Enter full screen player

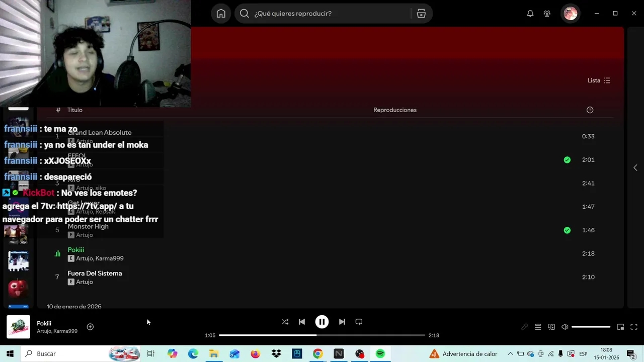pyautogui.click(x=634, y=327)
